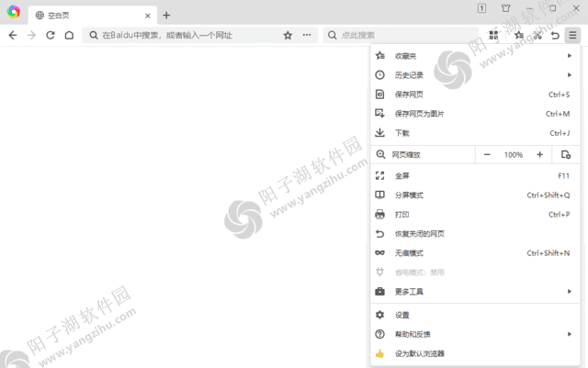
Task: Select 保存网页为图片 menu item
Action: (x=419, y=114)
